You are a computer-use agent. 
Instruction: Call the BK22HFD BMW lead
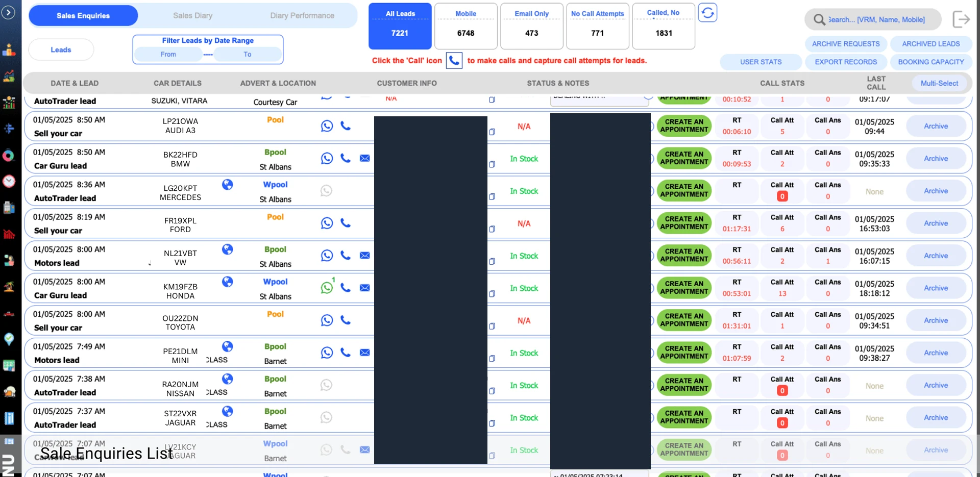pyautogui.click(x=346, y=158)
